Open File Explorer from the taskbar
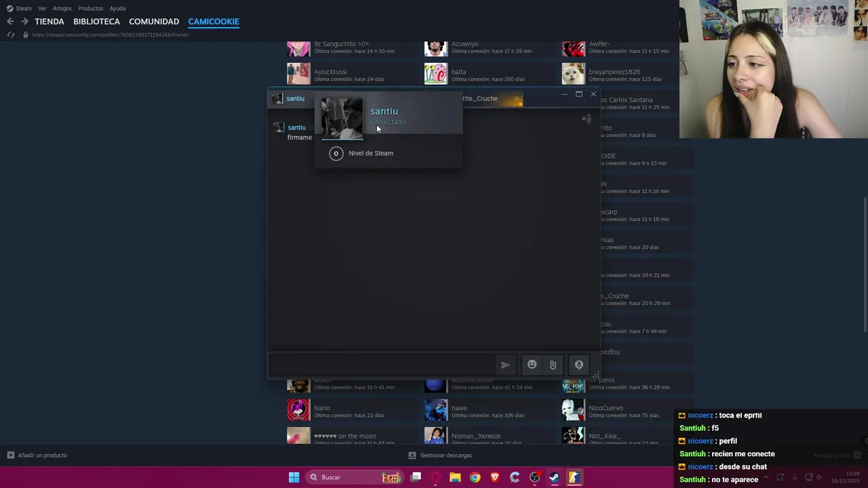This screenshot has height=488, width=868. pos(455,477)
